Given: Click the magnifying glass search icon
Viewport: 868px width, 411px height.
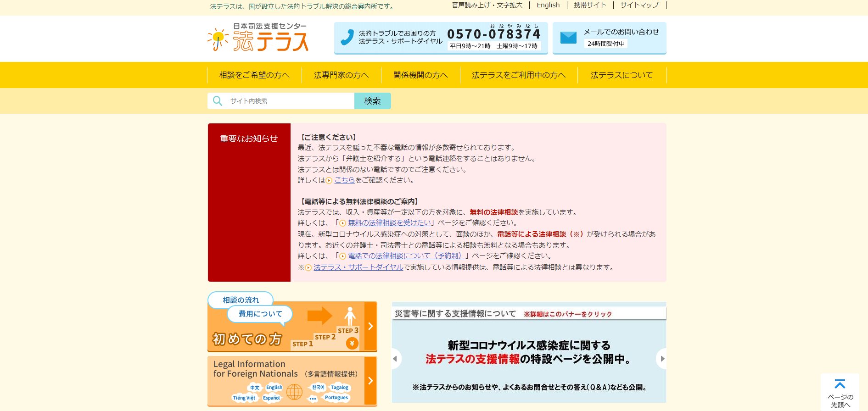Looking at the screenshot, I should pyautogui.click(x=218, y=101).
